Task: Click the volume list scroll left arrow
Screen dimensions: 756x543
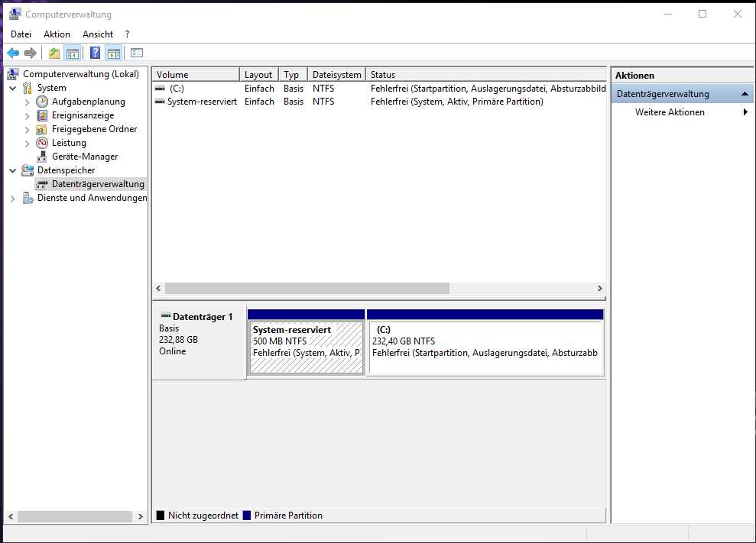Action: tap(159, 288)
